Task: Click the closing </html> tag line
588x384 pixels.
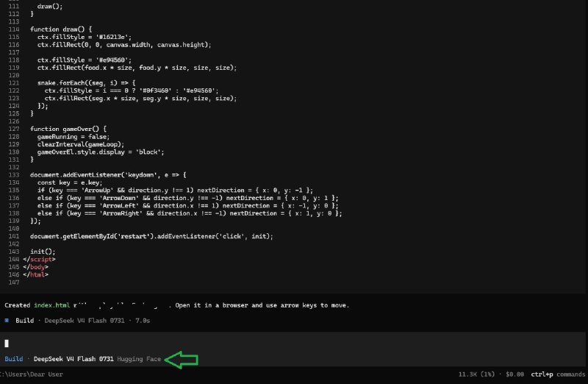Action: [35, 274]
